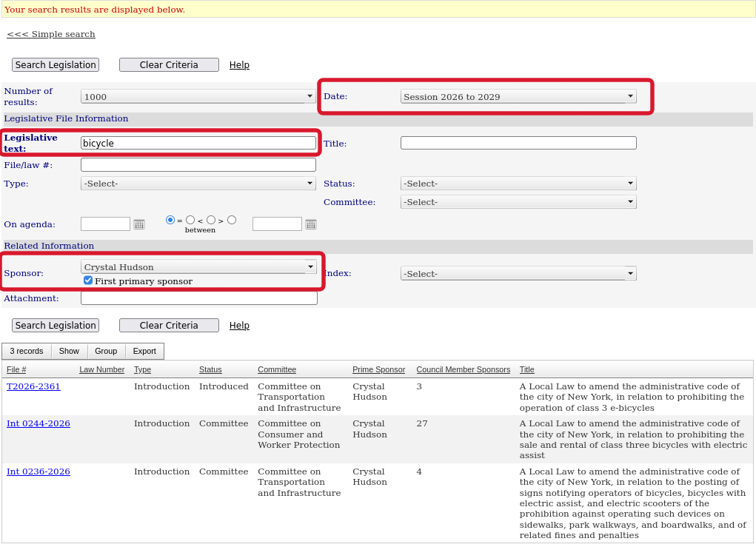Viewport: 756px width, 547px height.
Task: Click into the Attachment input field
Action: [199, 298]
